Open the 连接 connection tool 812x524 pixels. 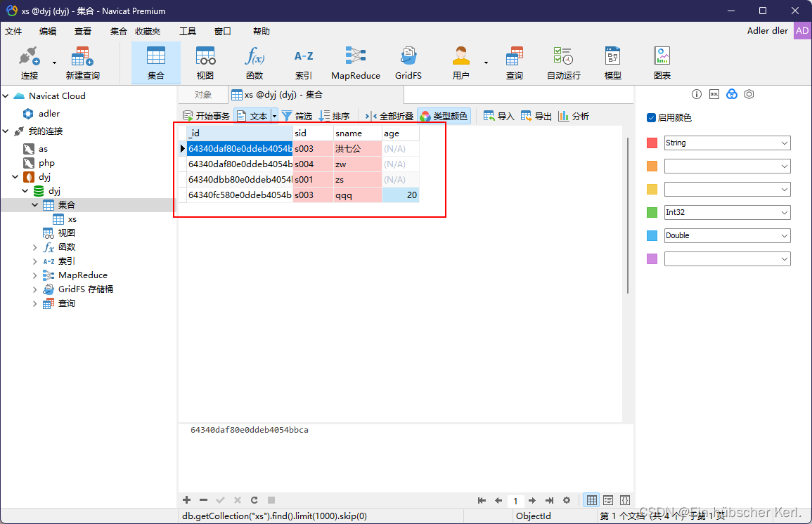coord(29,63)
